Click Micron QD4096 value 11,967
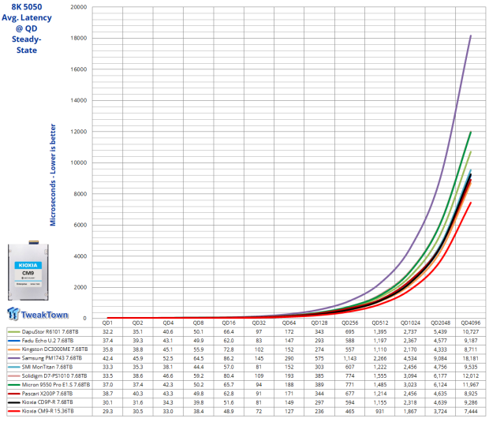Screen dimensions: 489x448 coord(471,385)
